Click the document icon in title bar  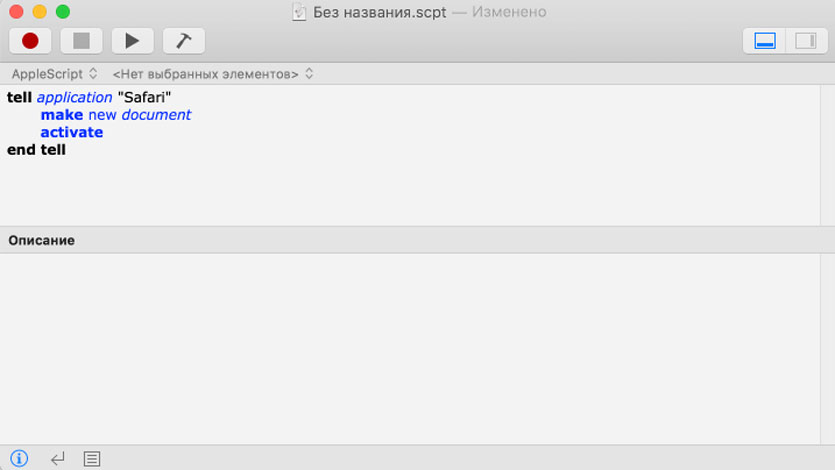[x=299, y=12]
